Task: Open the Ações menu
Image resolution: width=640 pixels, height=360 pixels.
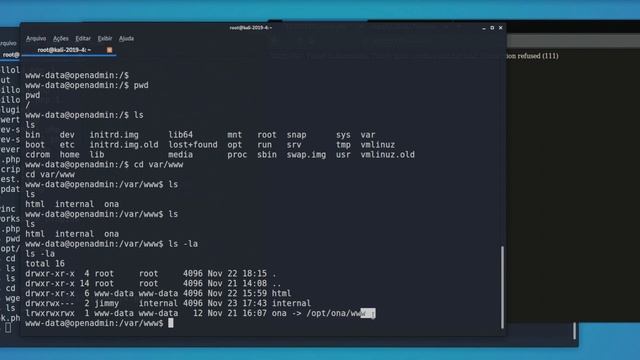Action: coord(61,38)
